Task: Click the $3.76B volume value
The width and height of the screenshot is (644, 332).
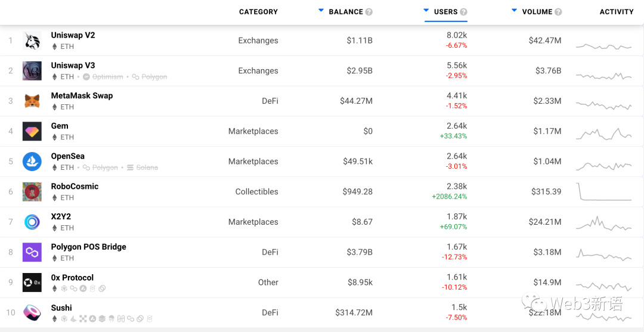Action: [x=549, y=71]
